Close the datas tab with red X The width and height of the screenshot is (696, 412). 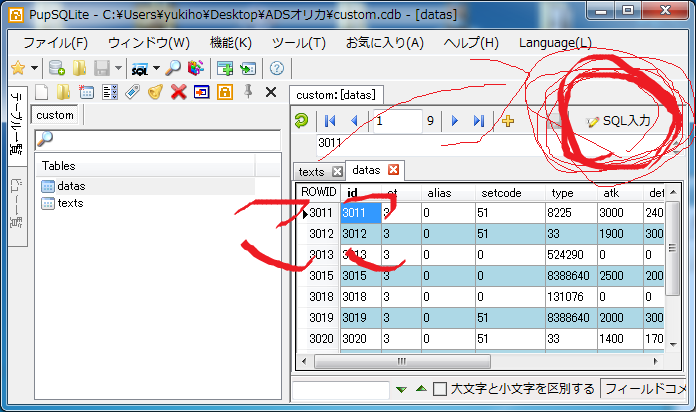point(393,170)
